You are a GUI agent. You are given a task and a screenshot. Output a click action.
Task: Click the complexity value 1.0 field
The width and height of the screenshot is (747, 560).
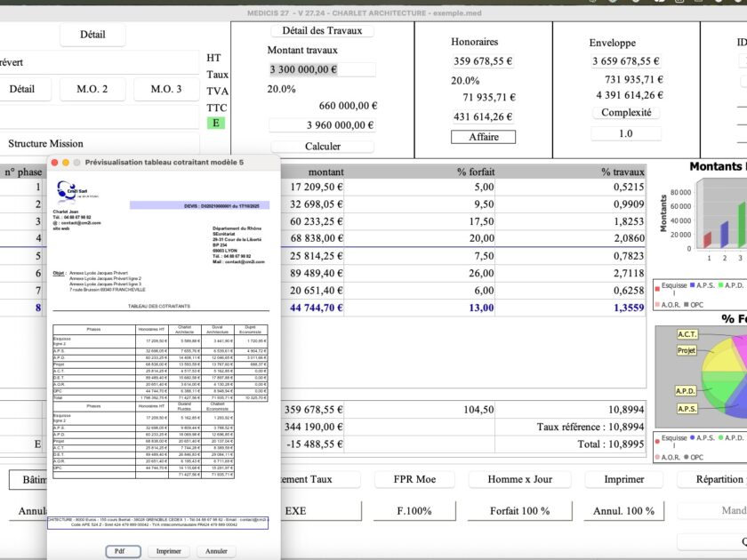coord(626,133)
